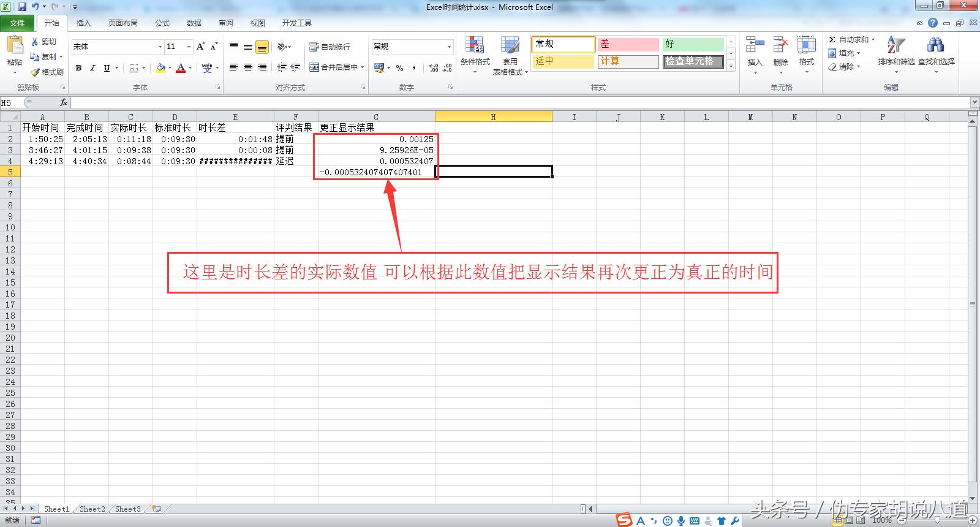Toggle bold formatting

pos(78,68)
